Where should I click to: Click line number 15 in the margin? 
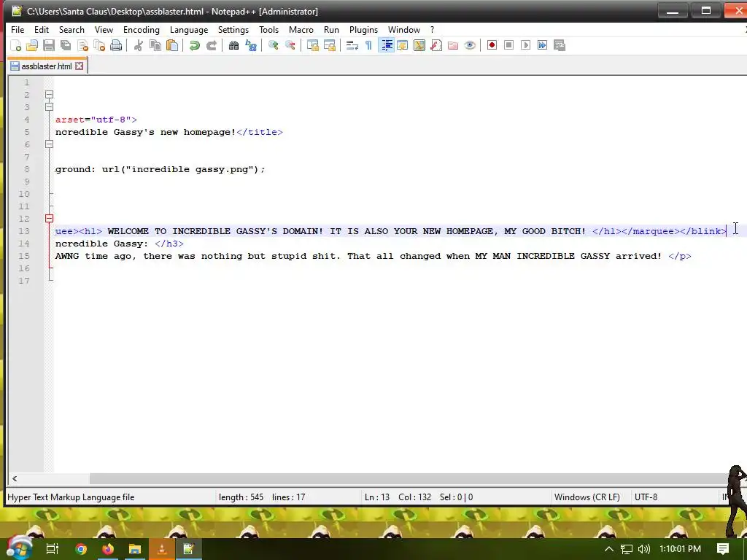coord(24,256)
